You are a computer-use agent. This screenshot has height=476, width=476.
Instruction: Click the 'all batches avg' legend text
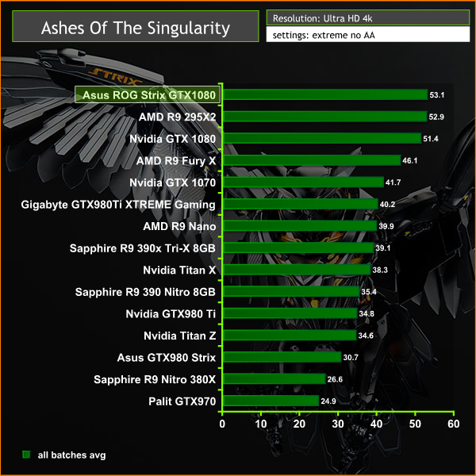point(71,455)
